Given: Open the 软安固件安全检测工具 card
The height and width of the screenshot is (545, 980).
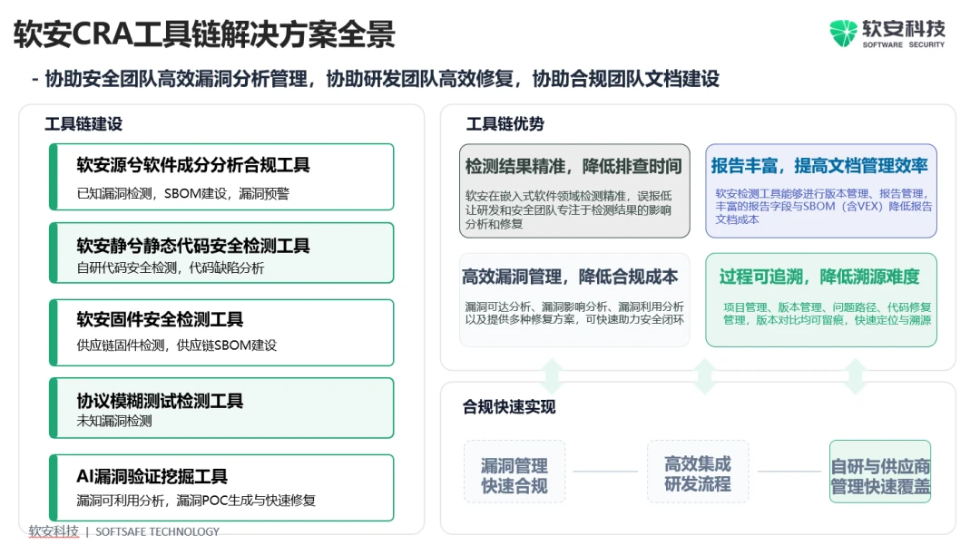Looking at the screenshot, I should (x=222, y=333).
